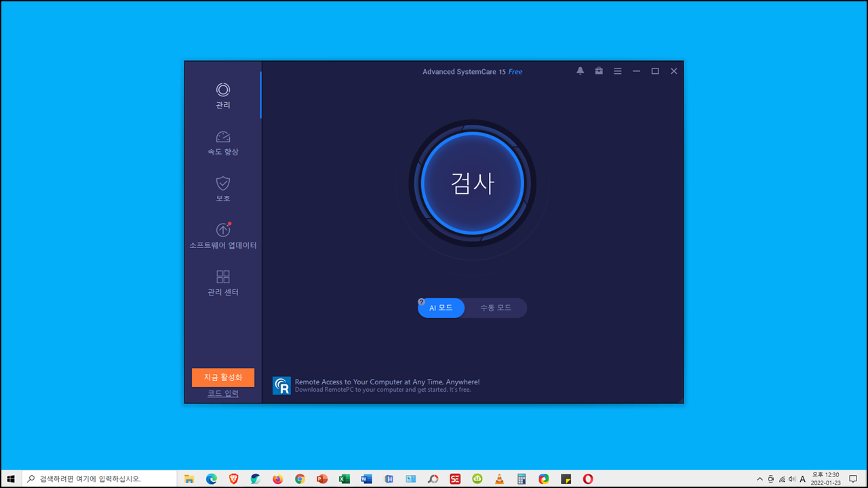
Task: Click the RemotePC ad logo icon
Action: coord(281,386)
